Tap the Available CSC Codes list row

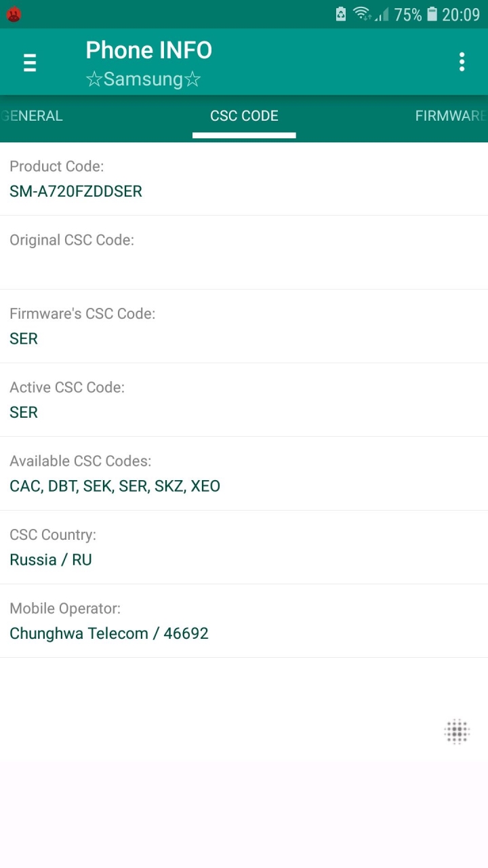coord(244,474)
